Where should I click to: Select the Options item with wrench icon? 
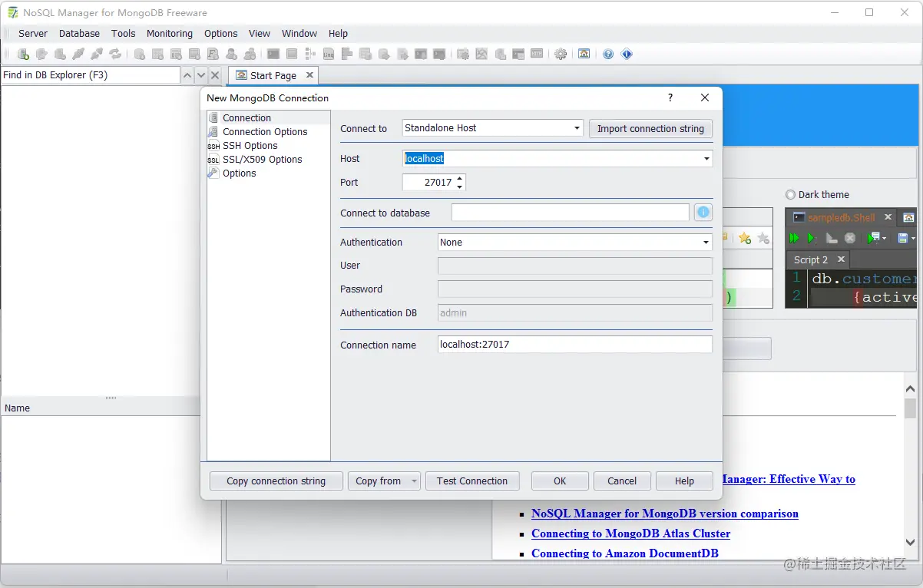[x=239, y=173]
